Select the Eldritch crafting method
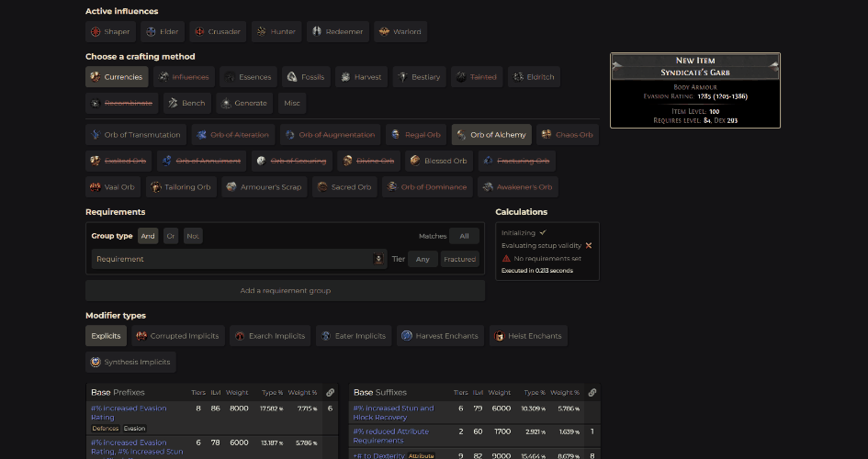This screenshot has height=459, width=868. (534, 77)
